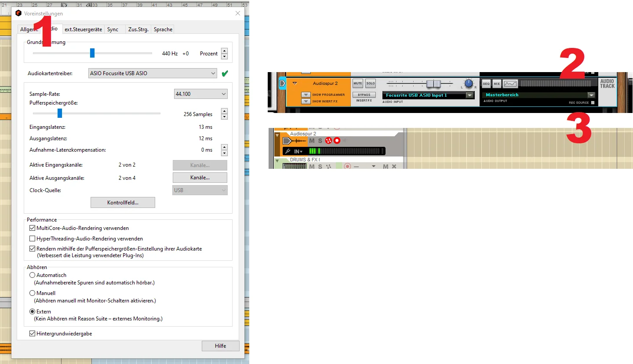Screen dimensions: 633x364
Task: Expand the SHOW PROGRAMMER section
Action: (x=306, y=95)
